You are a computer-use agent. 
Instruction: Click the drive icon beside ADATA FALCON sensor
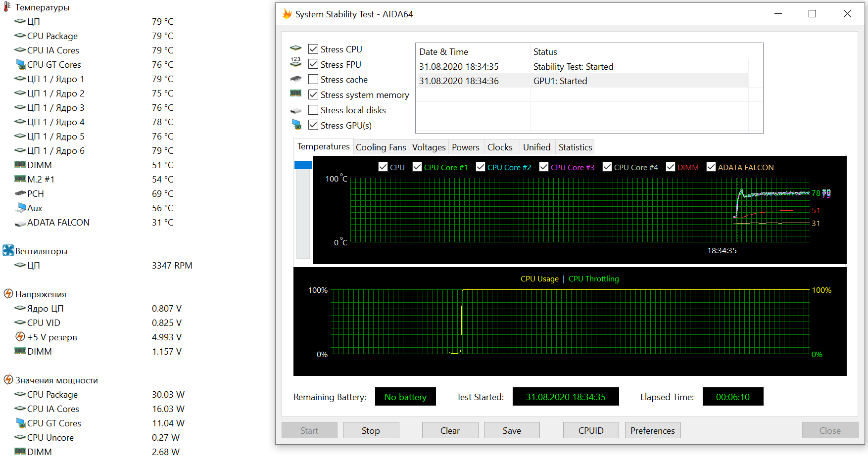(x=20, y=223)
